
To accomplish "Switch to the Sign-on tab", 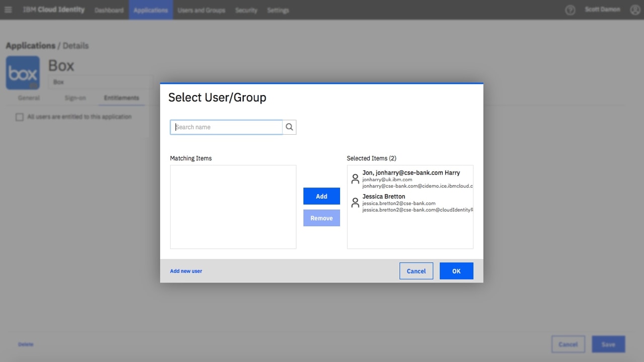I will pos(75,98).
